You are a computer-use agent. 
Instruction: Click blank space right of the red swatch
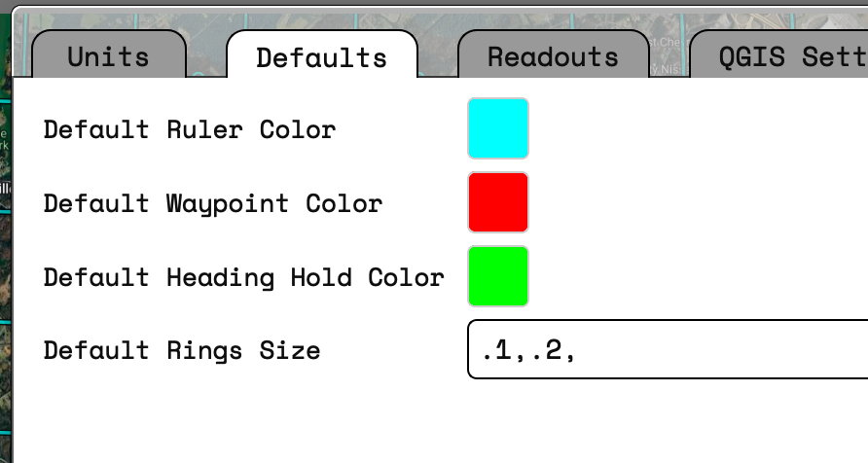[681, 202]
